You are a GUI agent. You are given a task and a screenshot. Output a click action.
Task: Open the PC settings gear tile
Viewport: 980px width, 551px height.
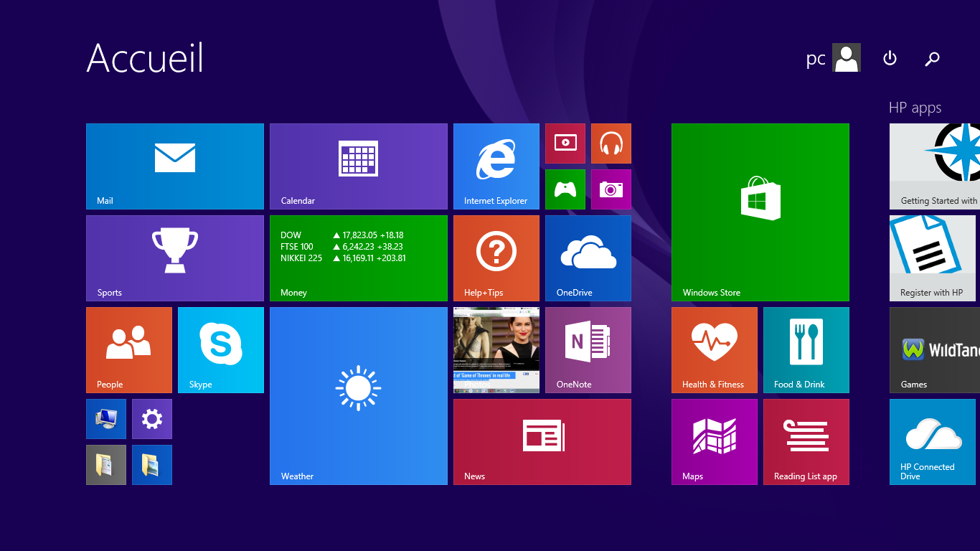click(152, 419)
